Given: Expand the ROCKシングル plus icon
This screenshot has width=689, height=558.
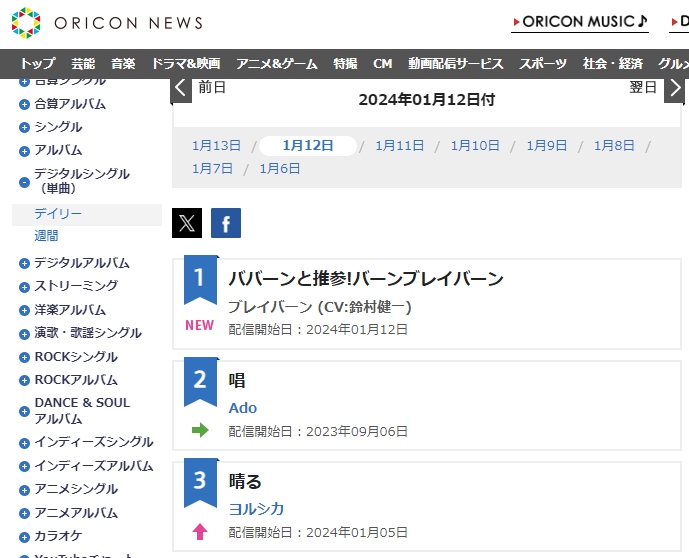Looking at the screenshot, I should point(25,358).
